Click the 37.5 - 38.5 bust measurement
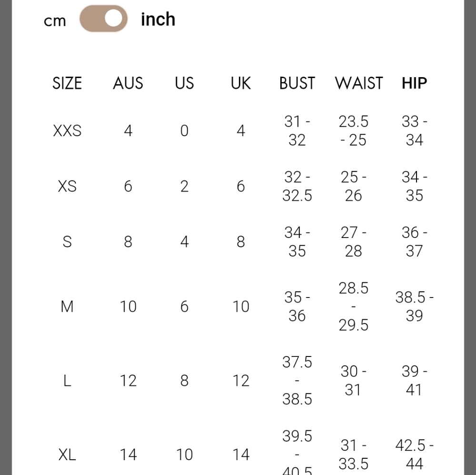This screenshot has height=475, width=476. 297,380
